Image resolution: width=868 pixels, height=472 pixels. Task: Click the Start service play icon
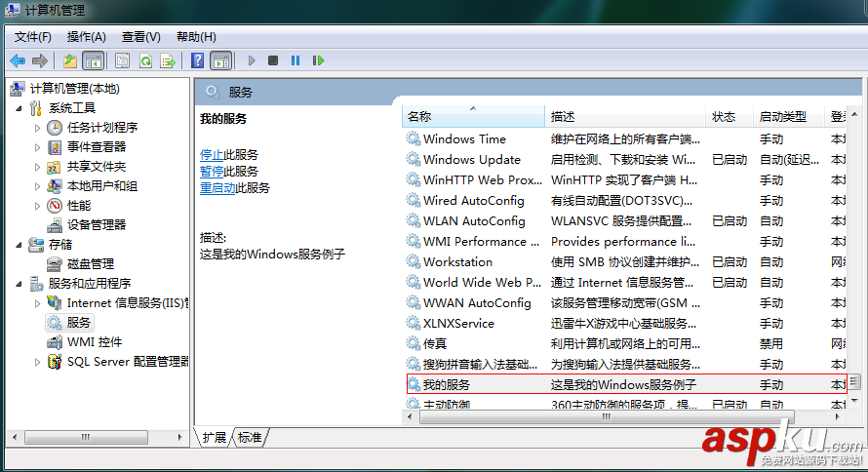(252, 60)
